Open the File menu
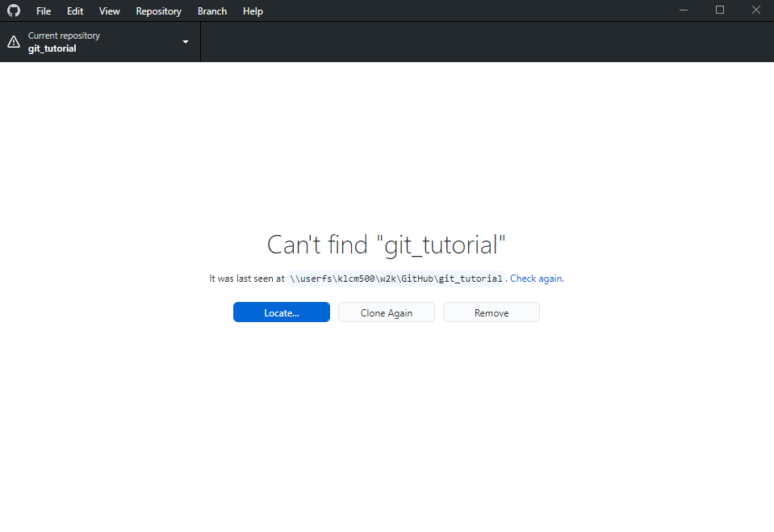The image size is (774, 532). pos(44,10)
